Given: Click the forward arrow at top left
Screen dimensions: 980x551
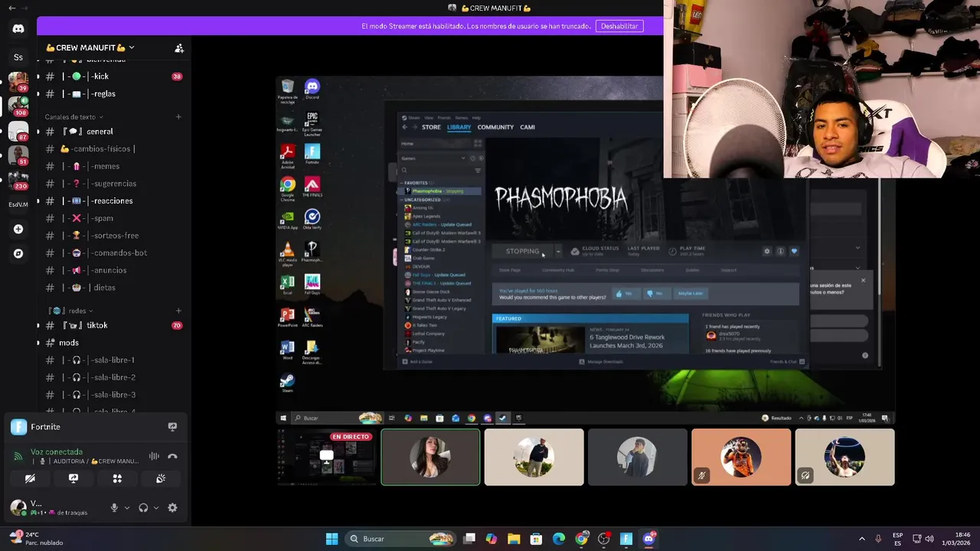Looking at the screenshot, I should pyautogui.click(x=25, y=8).
